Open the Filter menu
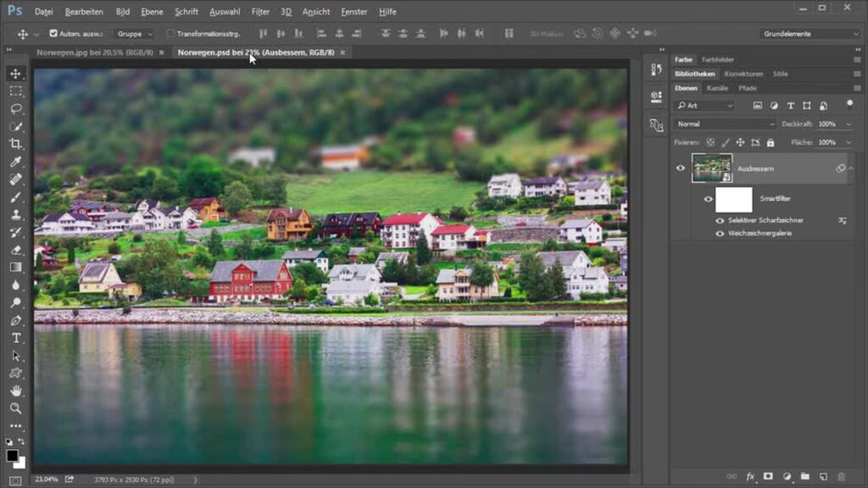This screenshot has height=488, width=868. click(x=260, y=12)
